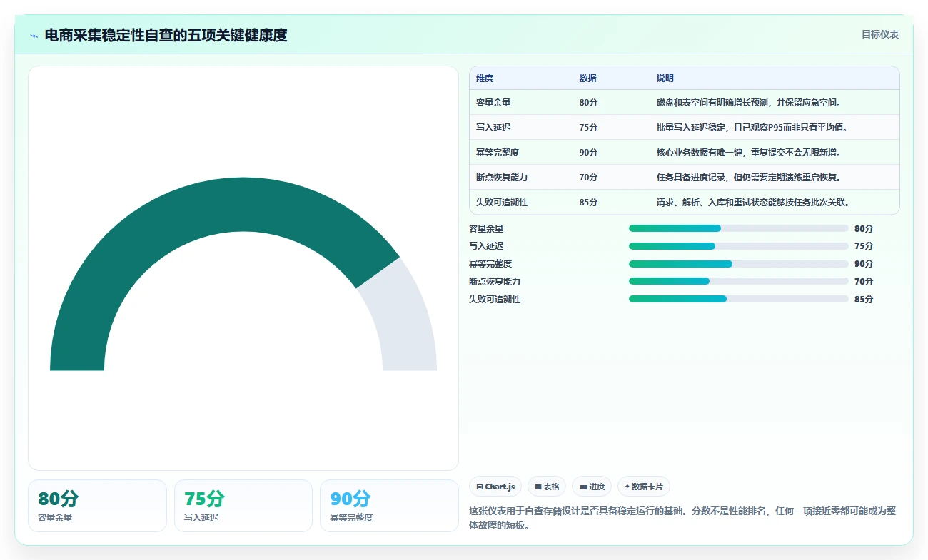This screenshot has height=560, width=928.
Task: Select the 幂等完整度 table row cell
Action: (x=498, y=153)
